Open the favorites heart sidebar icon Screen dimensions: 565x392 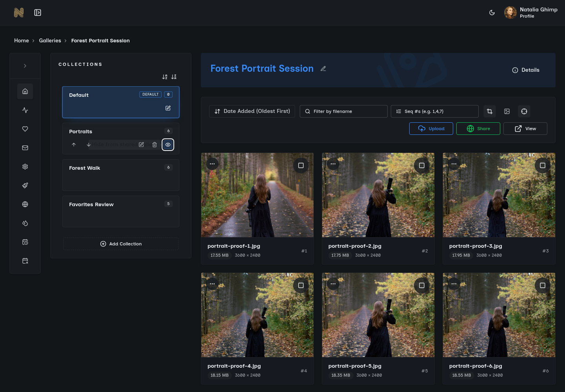click(x=25, y=129)
